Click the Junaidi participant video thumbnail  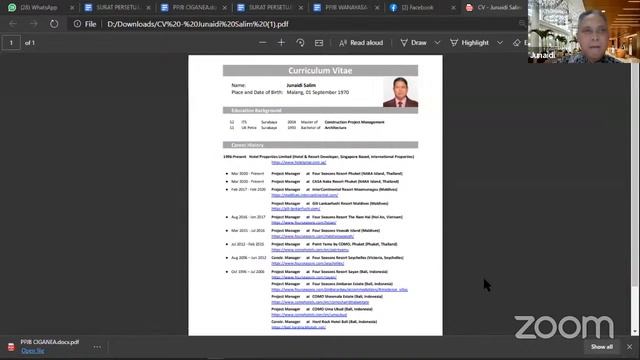(x=584, y=31)
